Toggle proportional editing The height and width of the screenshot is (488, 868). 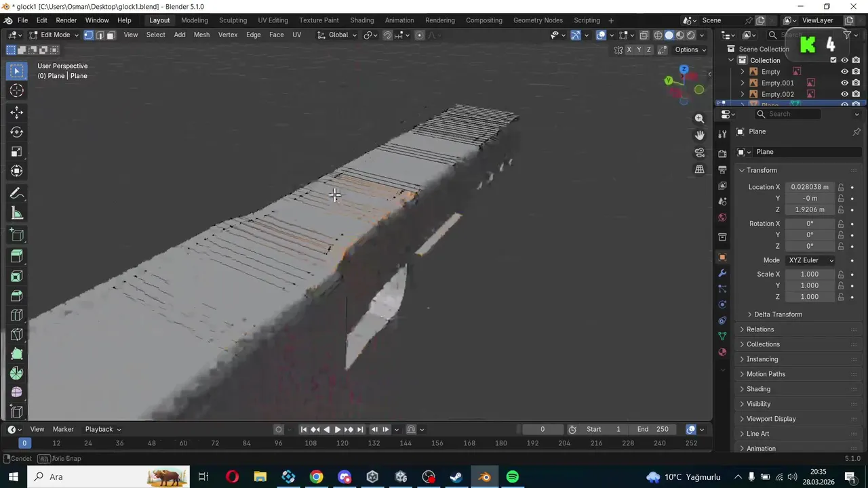(420, 35)
